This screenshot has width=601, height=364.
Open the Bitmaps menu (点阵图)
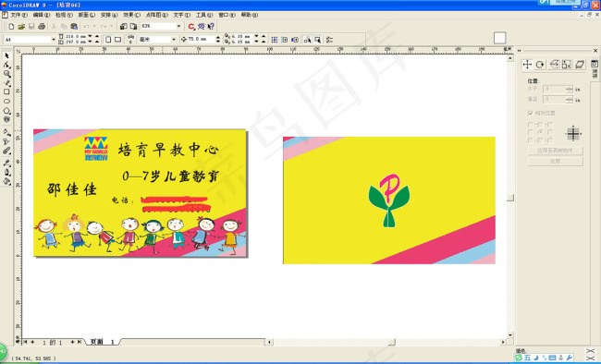coord(156,15)
